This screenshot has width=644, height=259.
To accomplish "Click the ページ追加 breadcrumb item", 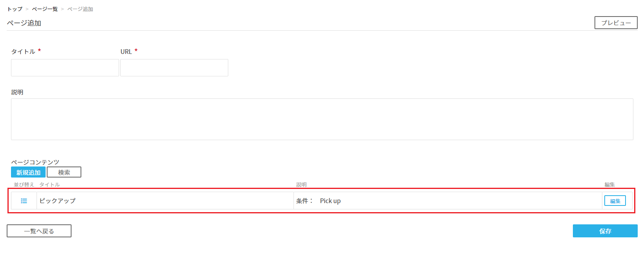I will 80,9.
